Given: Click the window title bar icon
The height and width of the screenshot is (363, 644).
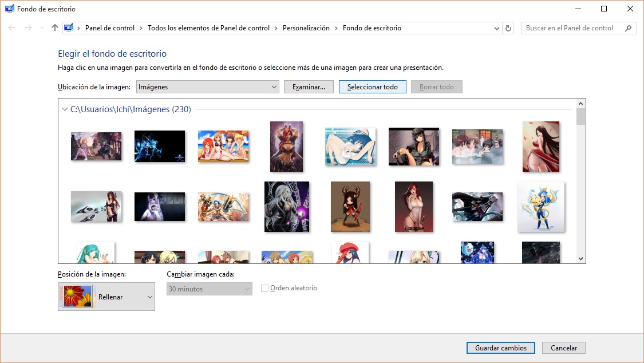Looking at the screenshot, I should pyautogui.click(x=10, y=9).
